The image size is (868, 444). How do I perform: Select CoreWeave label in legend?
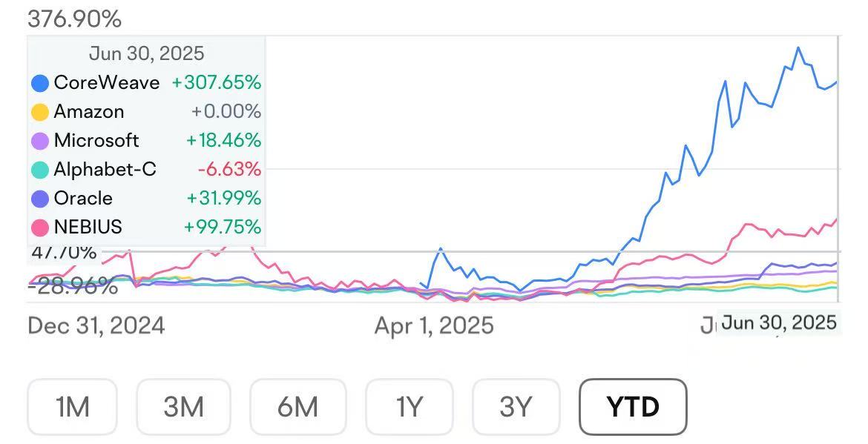[x=106, y=82]
